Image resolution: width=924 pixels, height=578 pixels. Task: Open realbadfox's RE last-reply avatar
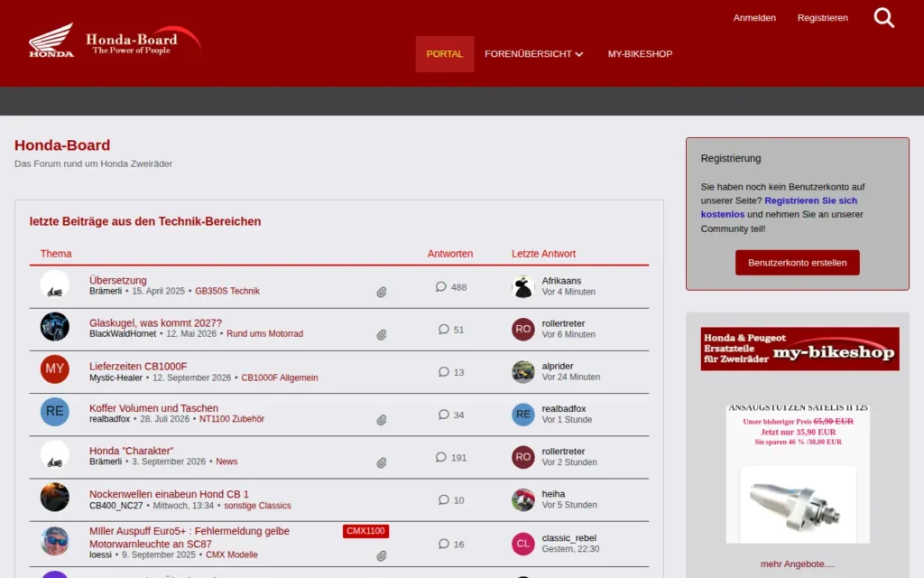point(522,415)
